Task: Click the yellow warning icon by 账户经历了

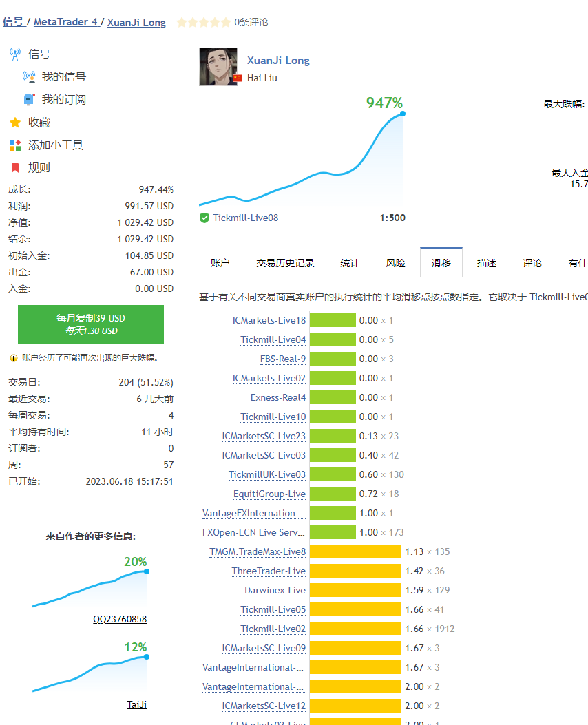Action: [14, 358]
